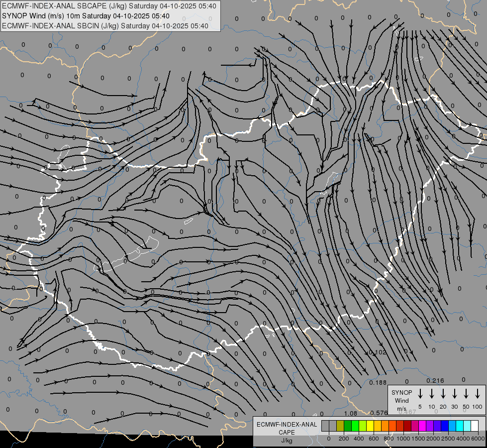487x448 pixels.
Task: Select the SYNOP Wind 10m title line
Action: (90, 16)
